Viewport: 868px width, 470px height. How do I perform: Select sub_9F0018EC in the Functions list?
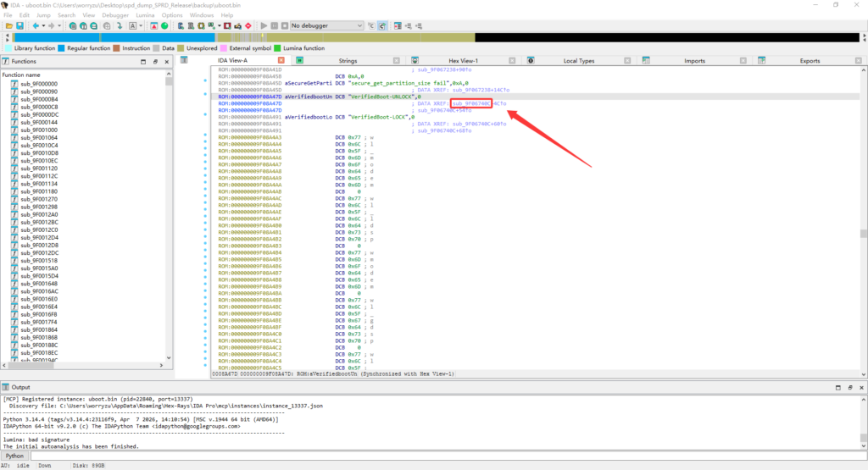(x=39, y=353)
